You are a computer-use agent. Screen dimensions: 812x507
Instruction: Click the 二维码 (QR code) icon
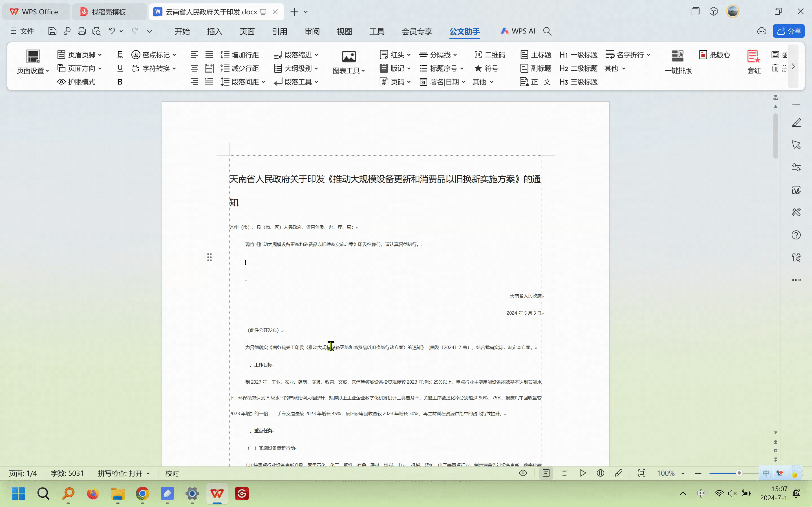[478, 55]
